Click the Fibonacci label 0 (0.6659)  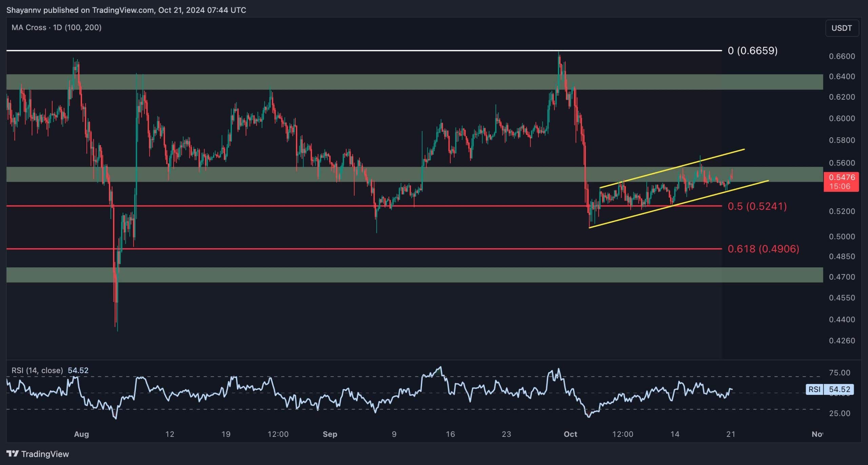point(753,50)
